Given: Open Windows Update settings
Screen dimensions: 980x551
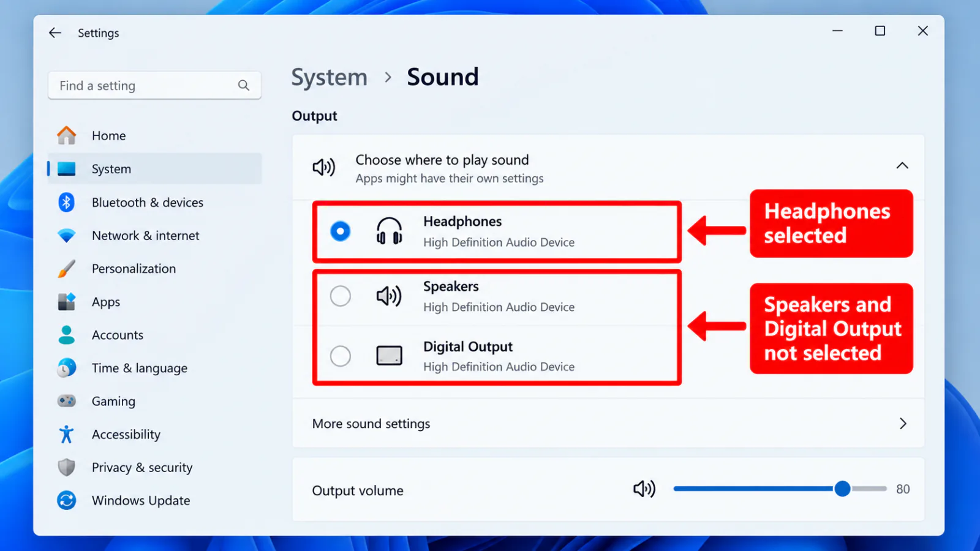Looking at the screenshot, I should tap(155, 501).
